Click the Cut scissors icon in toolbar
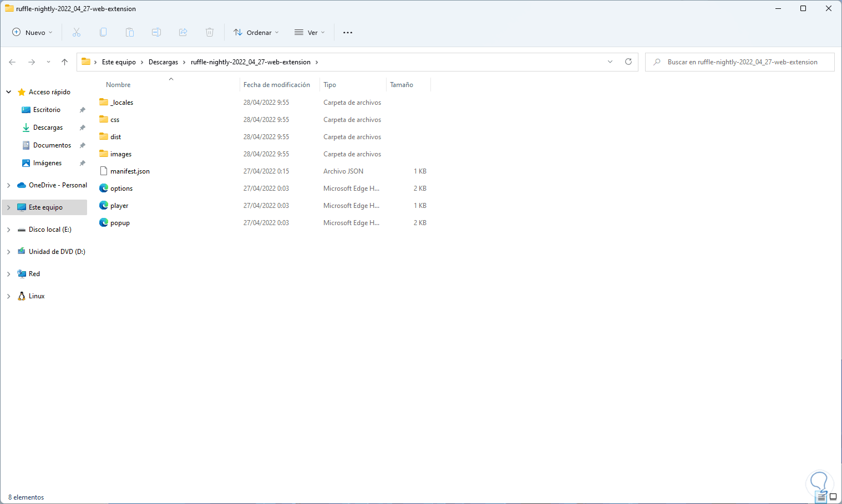This screenshot has width=842, height=504. [x=77, y=33]
